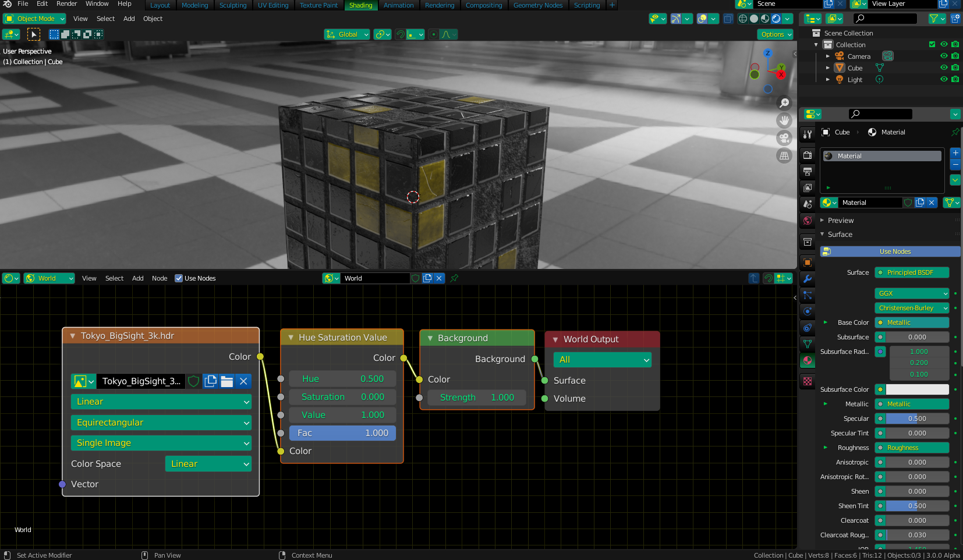Open Equirectangular projection dropdown

point(161,423)
